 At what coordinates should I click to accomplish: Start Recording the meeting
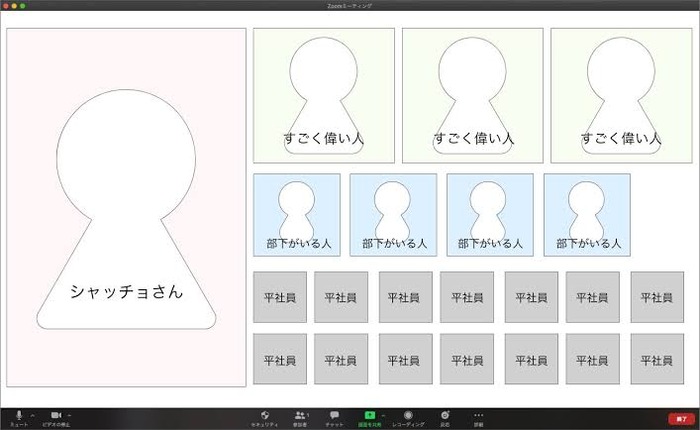coord(408,418)
